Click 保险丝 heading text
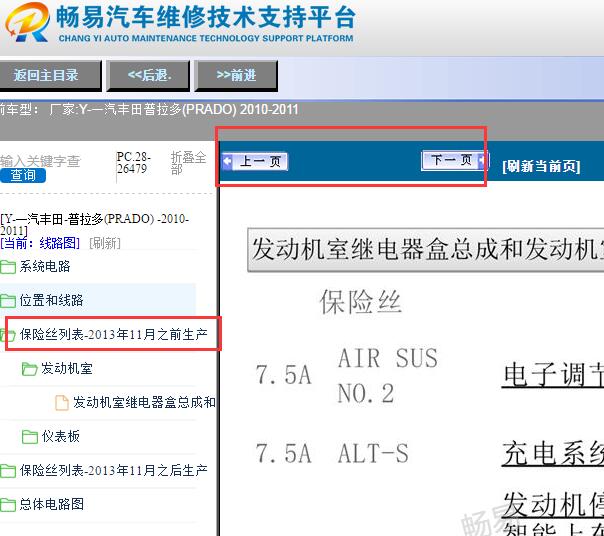Viewport: 604px width, 536px height. pyautogui.click(x=361, y=302)
